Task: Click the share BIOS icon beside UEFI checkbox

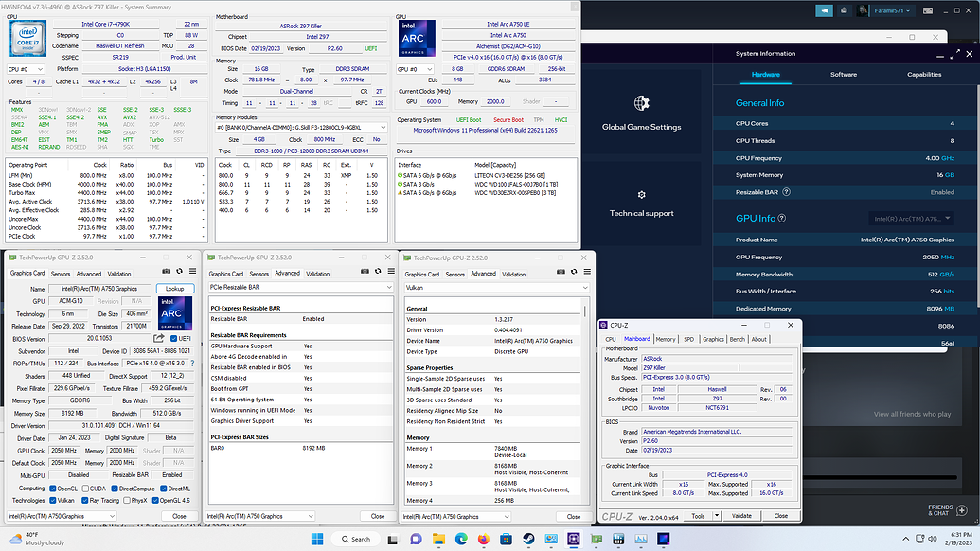Action: [x=159, y=338]
